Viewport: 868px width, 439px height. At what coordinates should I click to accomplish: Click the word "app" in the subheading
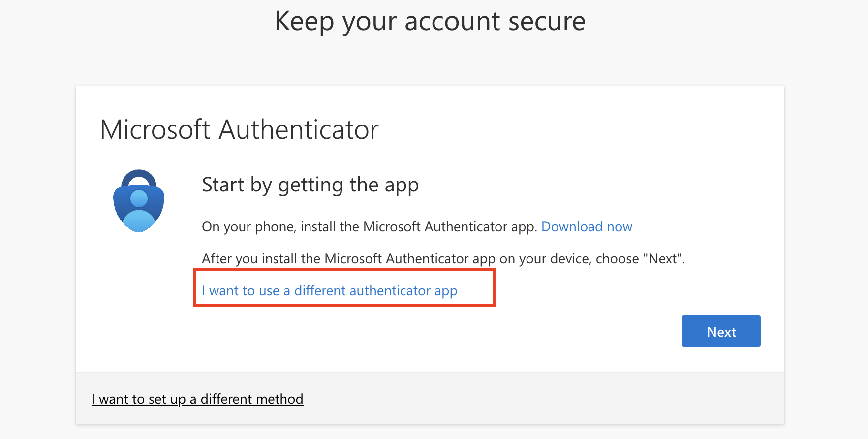pyautogui.click(x=402, y=185)
